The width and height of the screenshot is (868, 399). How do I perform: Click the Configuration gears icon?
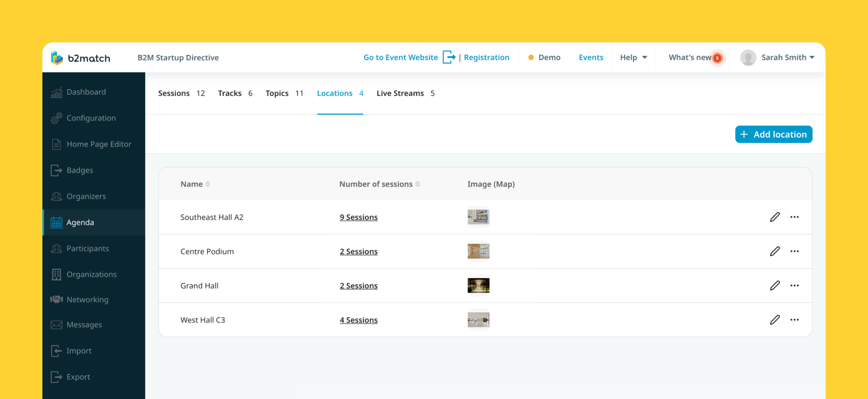coord(56,118)
